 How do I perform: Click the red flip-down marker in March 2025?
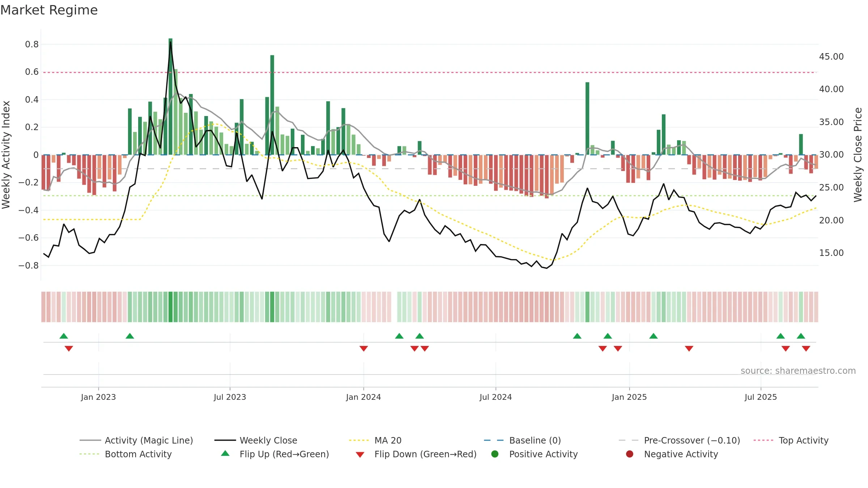(689, 348)
